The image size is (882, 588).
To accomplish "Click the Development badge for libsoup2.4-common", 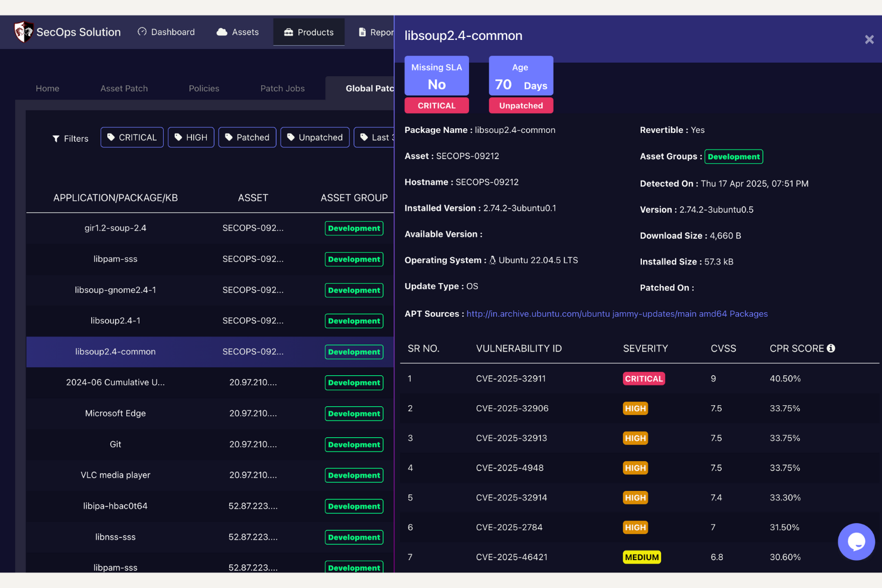I will coord(354,351).
